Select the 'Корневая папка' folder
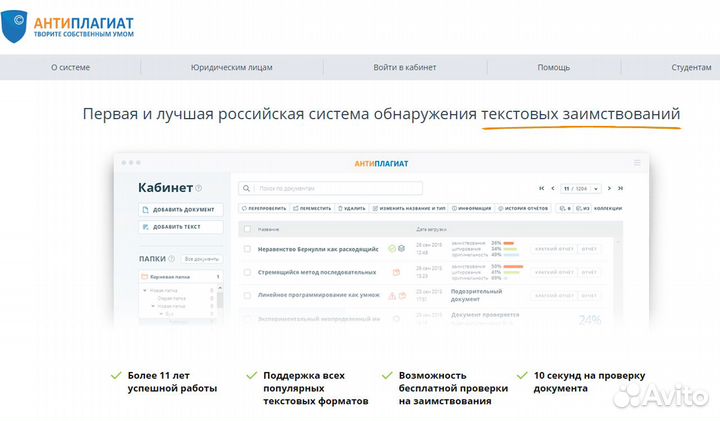720x421 pixels. (180, 277)
